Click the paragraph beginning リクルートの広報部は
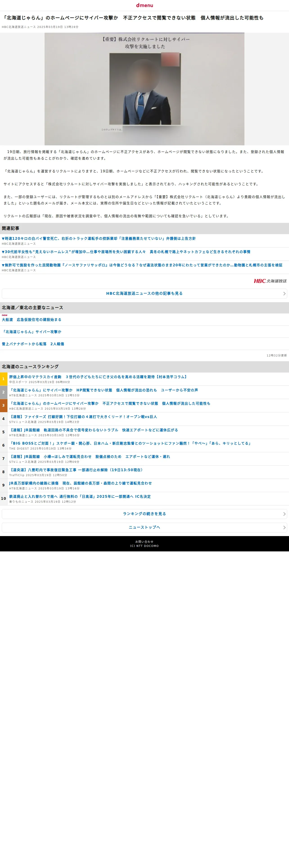The image size is (289, 868). pyautogui.click(x=117, y=216)
